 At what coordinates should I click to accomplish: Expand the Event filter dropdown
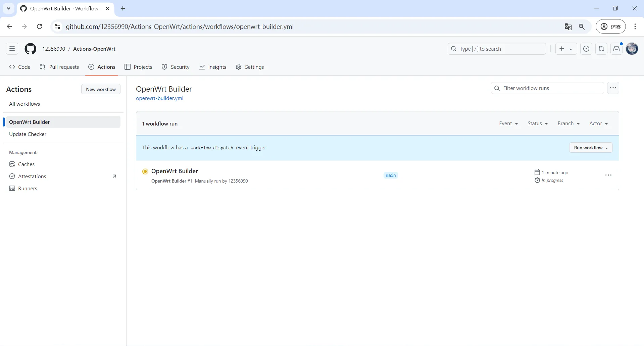tap(508, 123)
